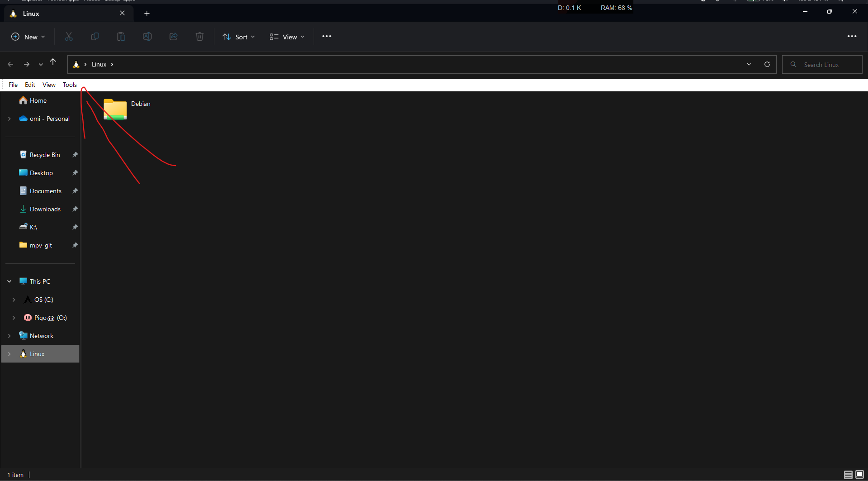Viewport: 868px width, 481px height.
Task: Open Desktop from quick access
Action: (x=36, y=173)
